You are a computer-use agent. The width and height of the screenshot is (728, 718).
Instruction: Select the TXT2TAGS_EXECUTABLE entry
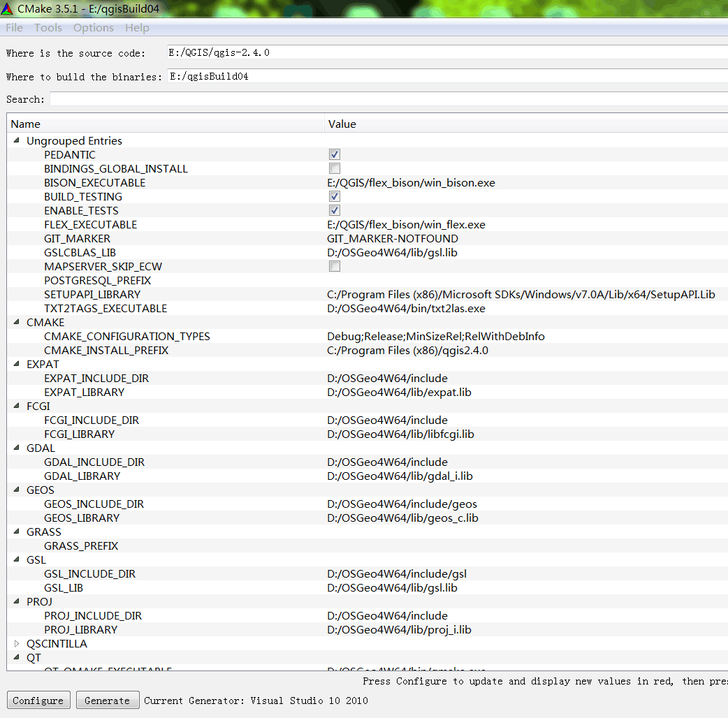pos(105,308)
